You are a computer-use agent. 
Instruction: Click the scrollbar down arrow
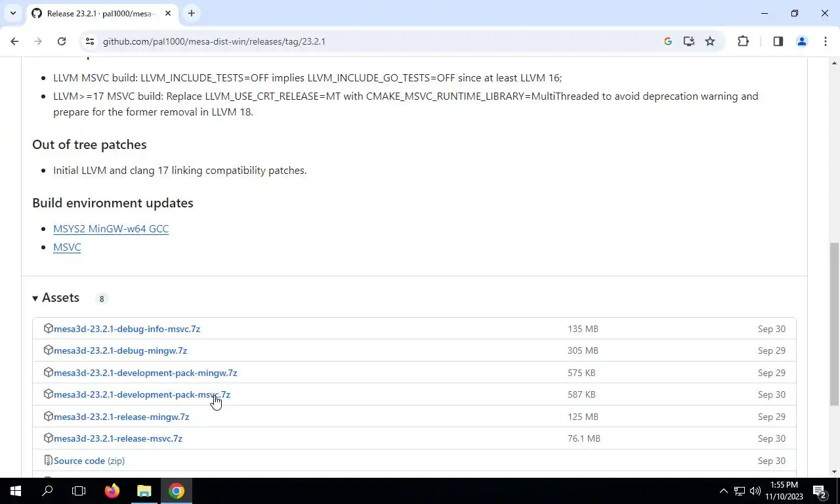pyautogui.click(x=834, y=471)
